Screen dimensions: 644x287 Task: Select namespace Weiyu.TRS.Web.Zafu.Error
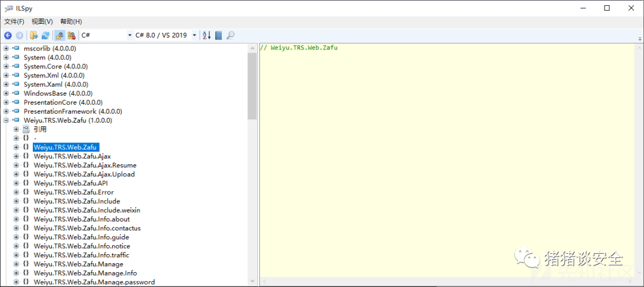point(73,192)
